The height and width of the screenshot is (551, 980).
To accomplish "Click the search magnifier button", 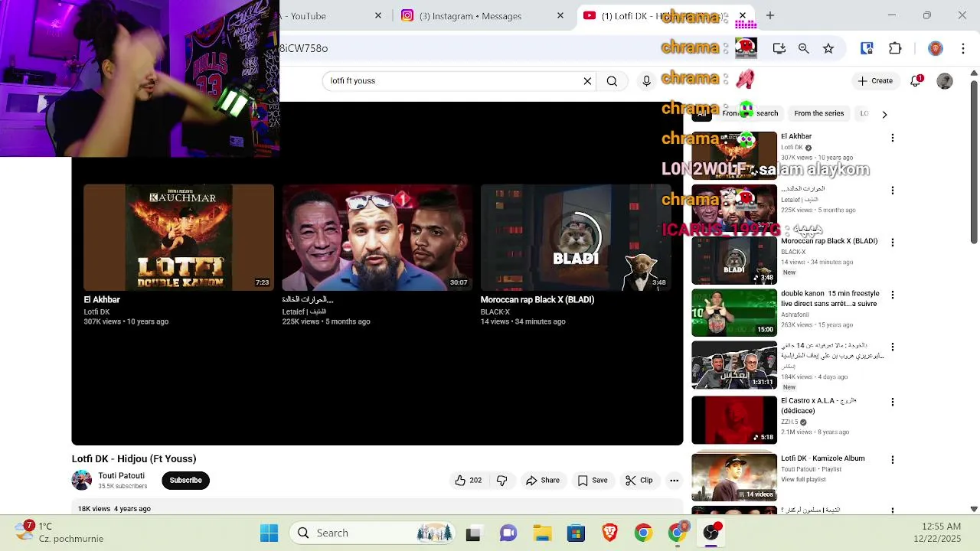I will point(612,81).
